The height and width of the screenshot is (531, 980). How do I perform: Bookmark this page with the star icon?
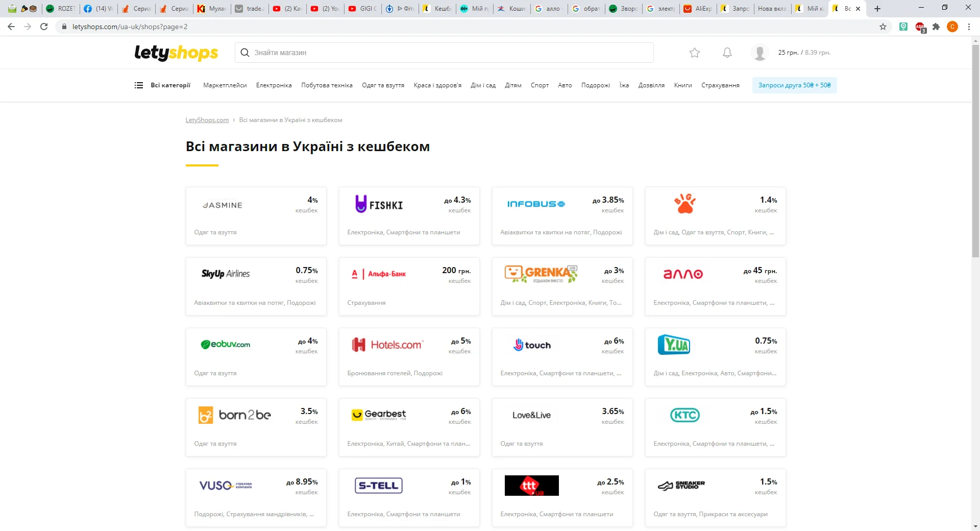(883, 27)
